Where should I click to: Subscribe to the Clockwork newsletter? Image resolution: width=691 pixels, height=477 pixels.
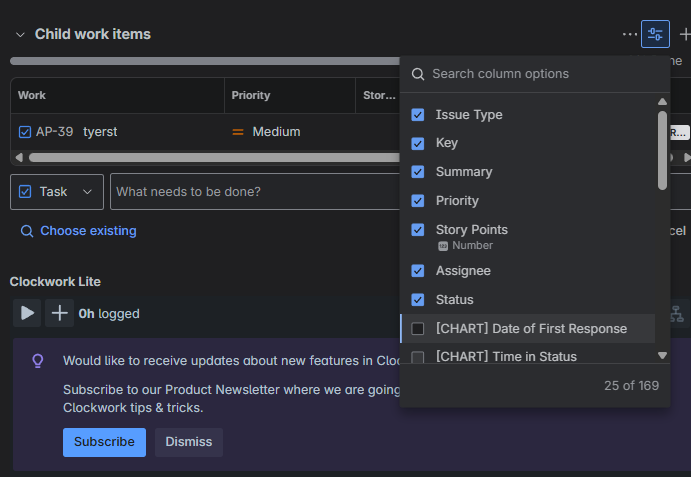pos(104,442)
